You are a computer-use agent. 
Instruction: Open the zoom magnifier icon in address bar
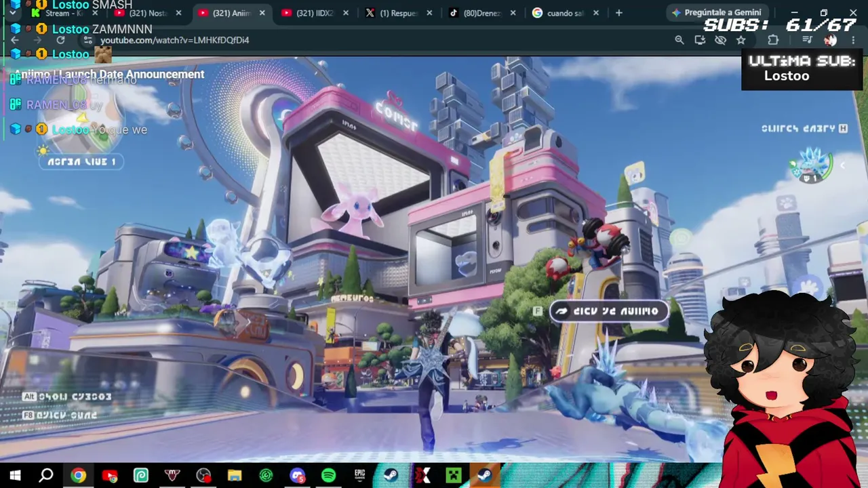[679, 40]
